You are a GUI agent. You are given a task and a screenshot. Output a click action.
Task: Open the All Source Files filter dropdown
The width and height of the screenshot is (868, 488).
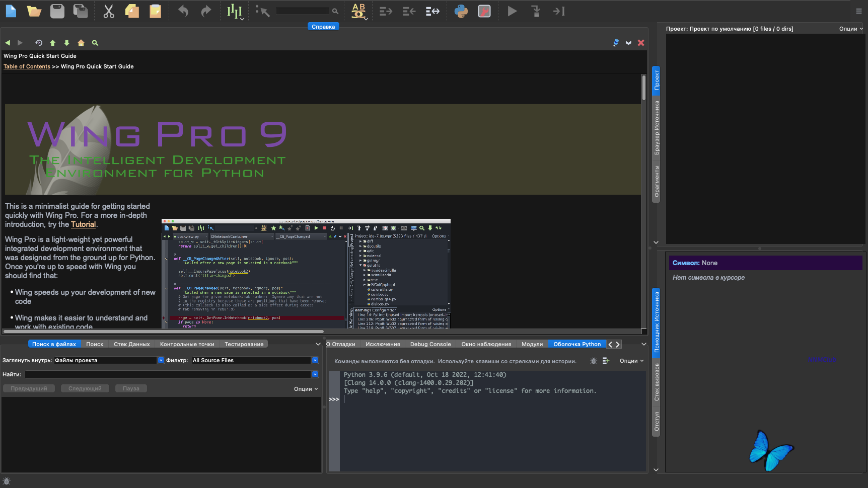314,360
